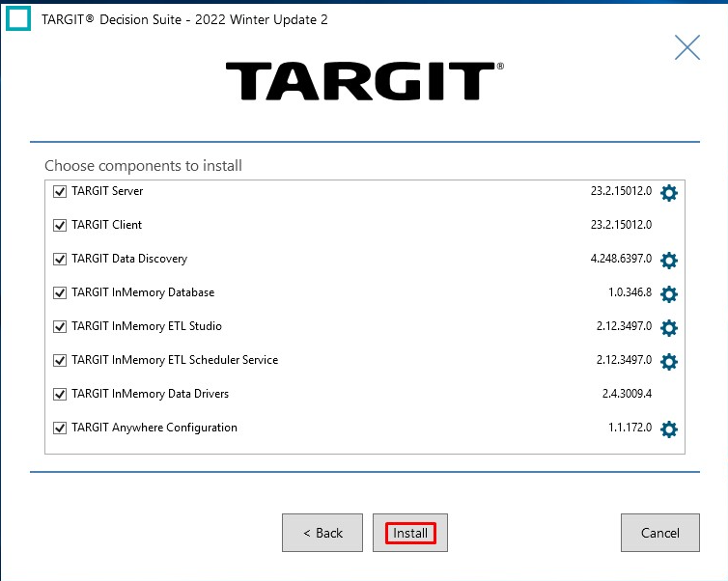Open settings gear for TARGIT Data Discovery
Screen dimensions: 728x581
668,260
